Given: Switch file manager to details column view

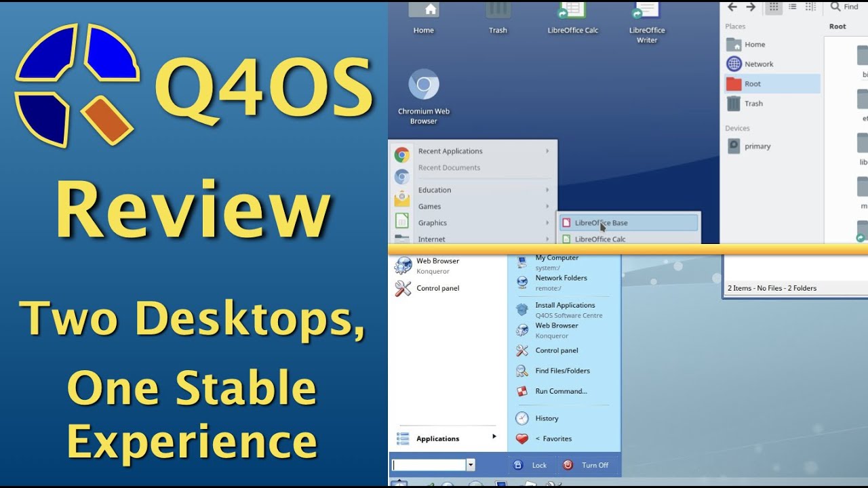Looking at the screenshot, I should [810, 7].
